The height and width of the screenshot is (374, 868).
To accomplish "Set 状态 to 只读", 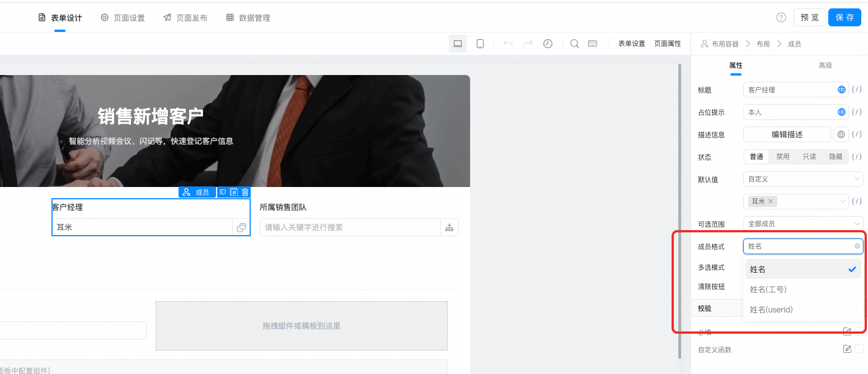I will coord(809,157).
